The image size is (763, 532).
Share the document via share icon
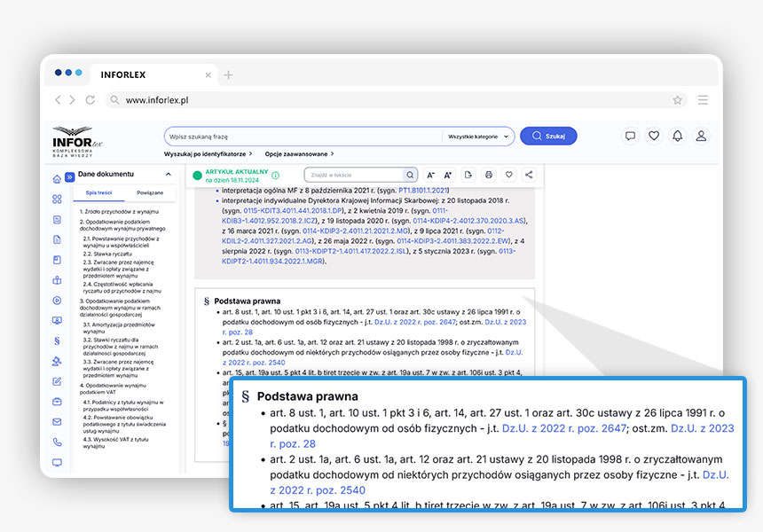[530, 175]
